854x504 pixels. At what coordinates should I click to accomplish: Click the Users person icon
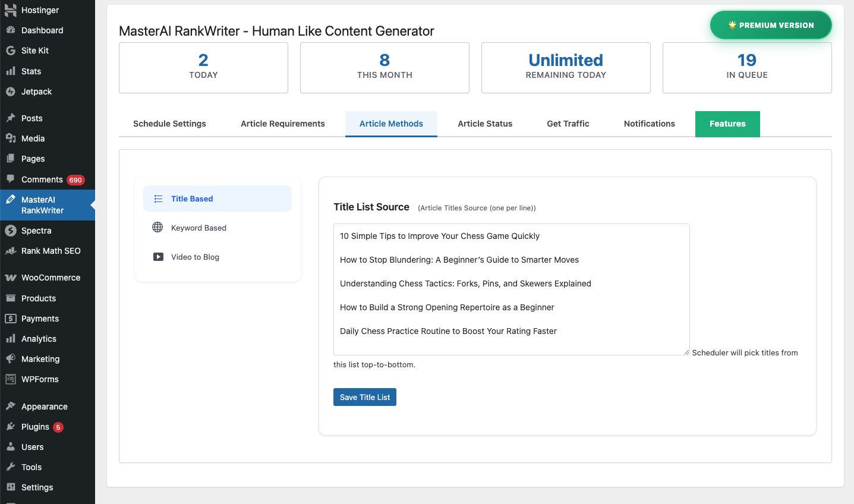[x=11, y=447]
